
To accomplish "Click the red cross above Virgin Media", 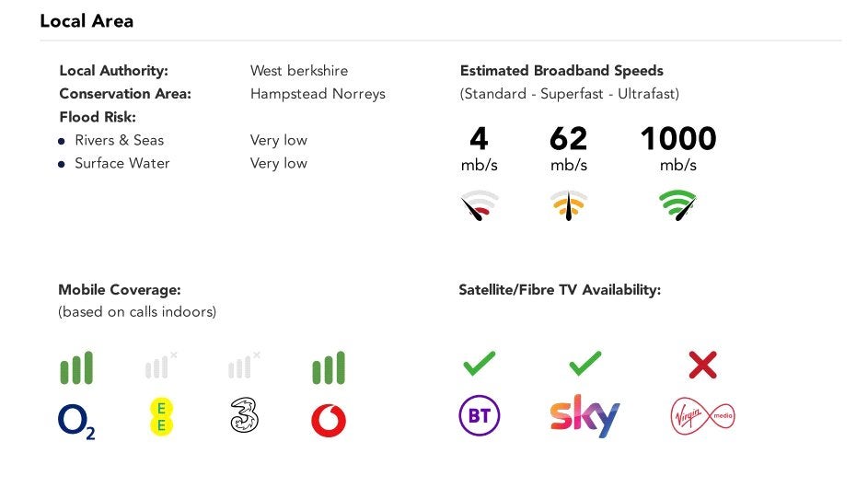I will coord(702,365).
